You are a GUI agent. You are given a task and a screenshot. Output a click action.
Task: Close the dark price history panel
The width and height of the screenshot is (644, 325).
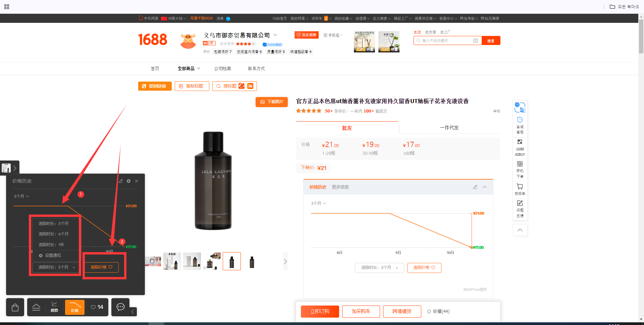pos(137,181)
